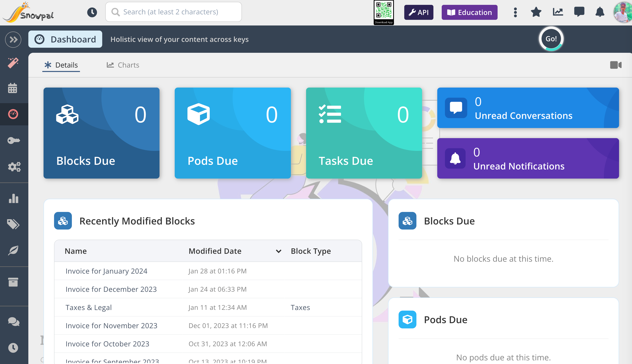Viewport: 632px width, 364px height.
Task: Click the Recently Modified Blocks cubes icon
Action: coord(63,221)
